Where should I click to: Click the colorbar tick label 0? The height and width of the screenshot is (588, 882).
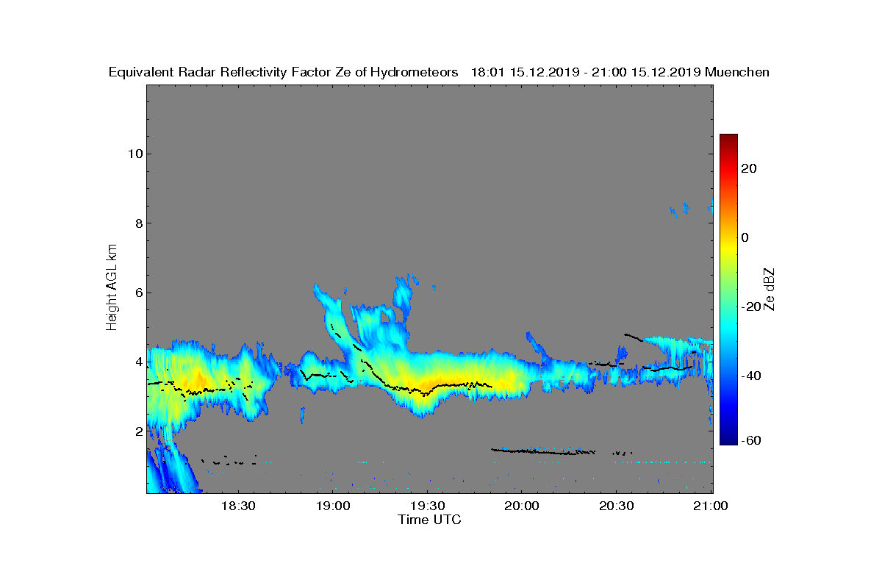click(x=745, y=237)
